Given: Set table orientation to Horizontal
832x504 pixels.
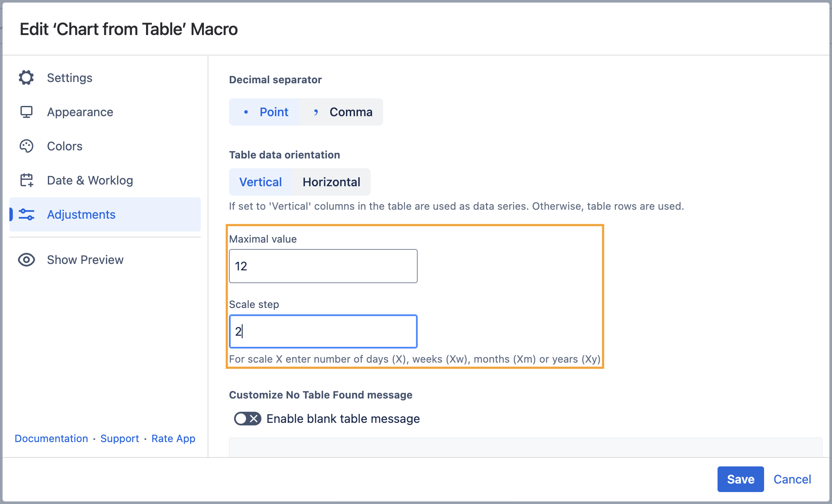Looking at the screenshot, I should tap(331, 182).
